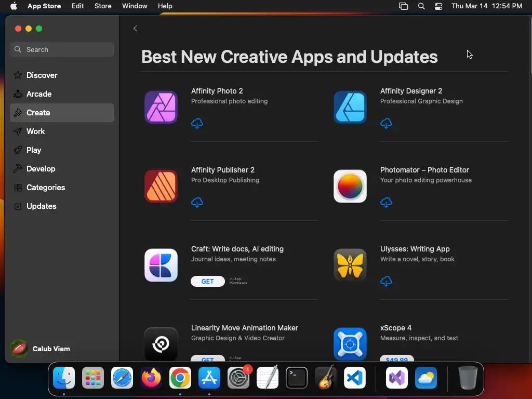Viewport: 532px width, 399px height.
Task: Open the Photomator – Photo Editor title
Action: (x=424, y=170)
